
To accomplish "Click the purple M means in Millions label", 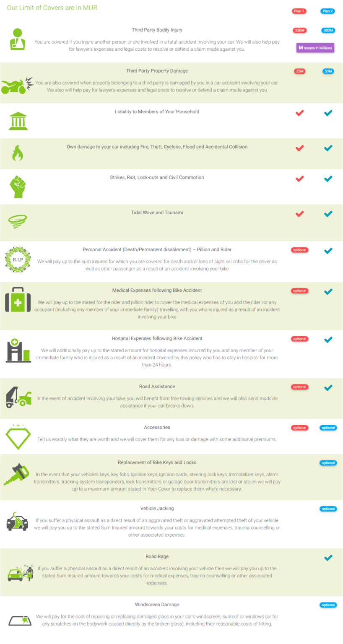I will (315, 48).
